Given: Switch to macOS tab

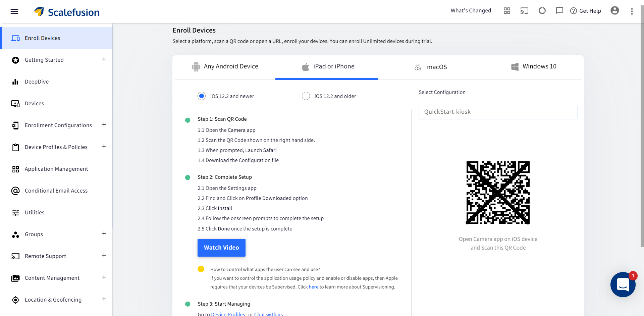Looking at the screenshot, I should (430, 67).
